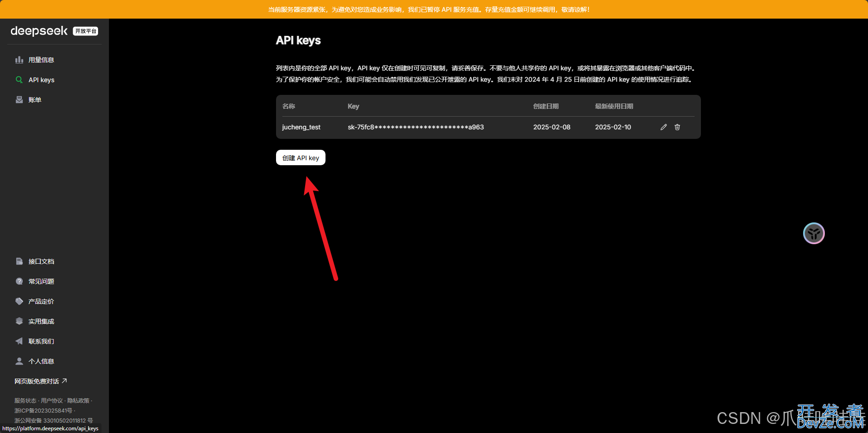Click the person icon beside 个人信息

(19, 361)
